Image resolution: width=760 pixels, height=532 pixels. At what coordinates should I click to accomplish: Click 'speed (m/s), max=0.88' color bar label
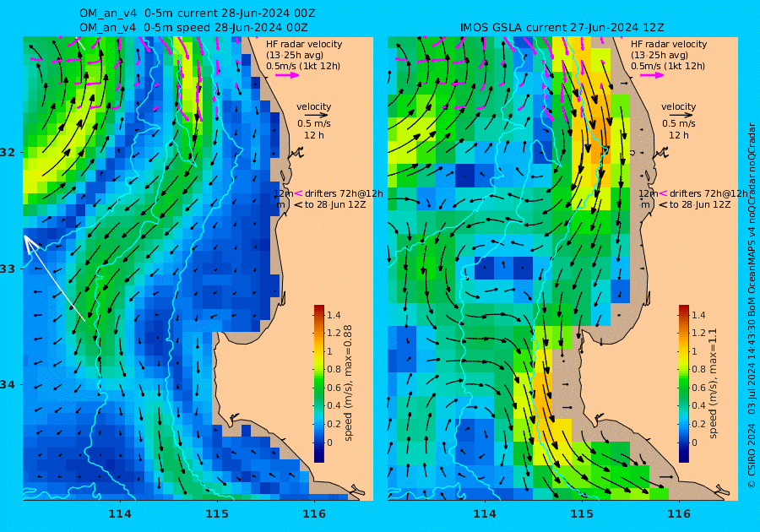point(348,383)
